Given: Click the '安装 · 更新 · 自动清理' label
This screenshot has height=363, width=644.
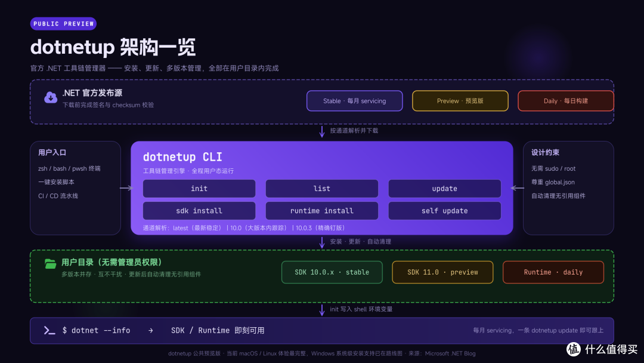Looking at the screenshot, I should (361, 242).
